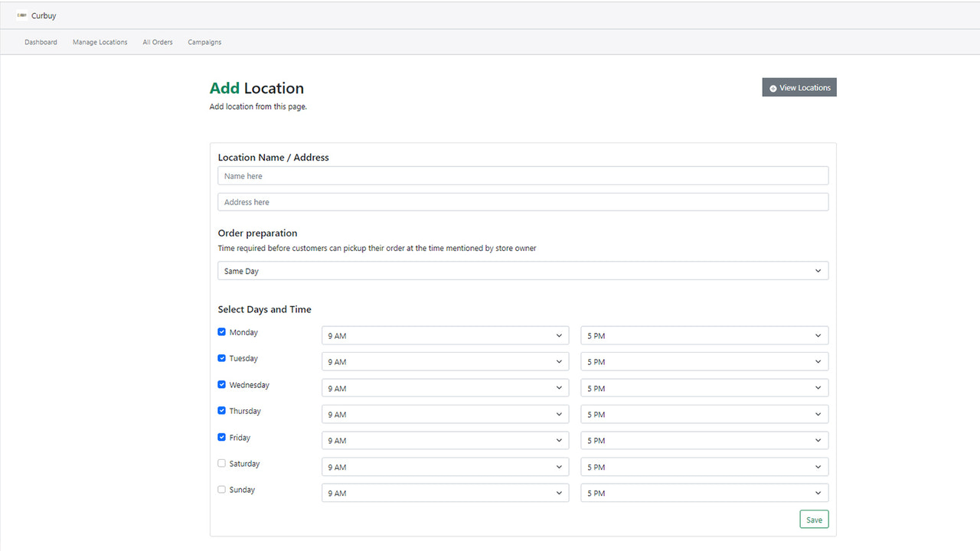Screen dimensions: 980x551
Task: Click 'Add location from this page.' text
Action: (x=258, y=106)
